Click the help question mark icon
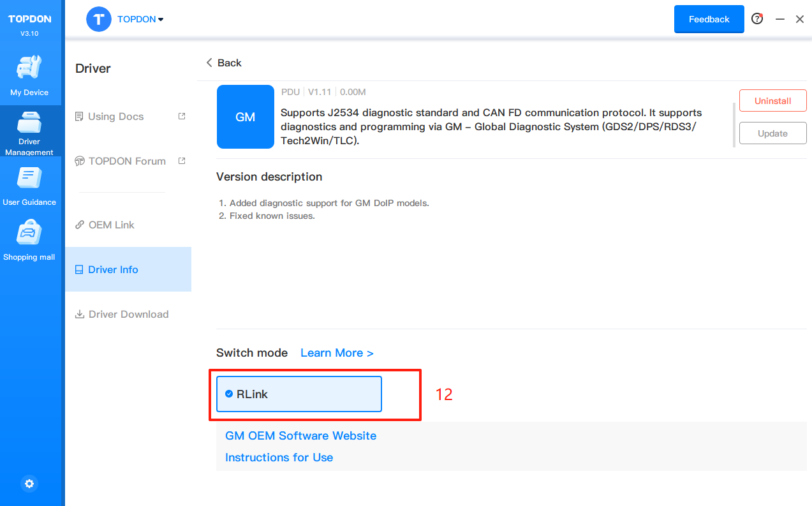This screenshot has width=812, height=506. (x=757, y=19)
